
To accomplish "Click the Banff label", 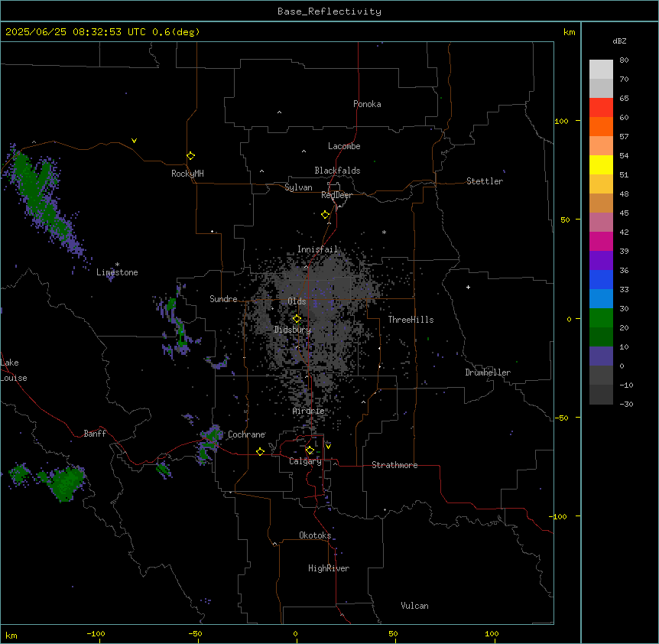I will coord(95,434).
